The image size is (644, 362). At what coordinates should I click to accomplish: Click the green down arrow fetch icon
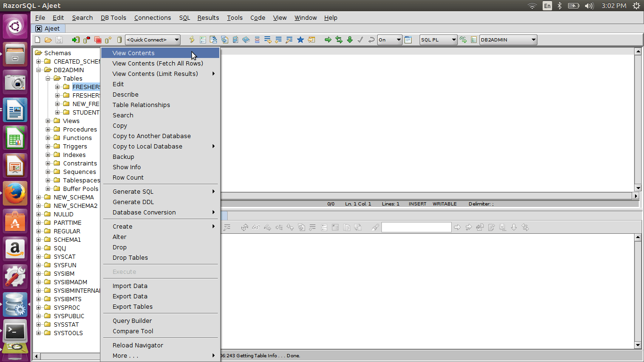(x=350, y=40)
